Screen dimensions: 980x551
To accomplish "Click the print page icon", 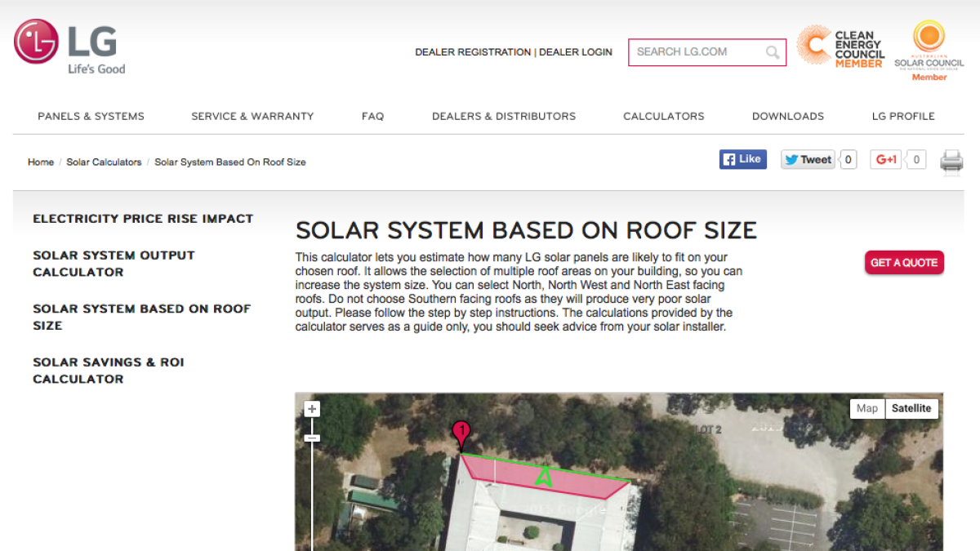I will tap(951, 162).
